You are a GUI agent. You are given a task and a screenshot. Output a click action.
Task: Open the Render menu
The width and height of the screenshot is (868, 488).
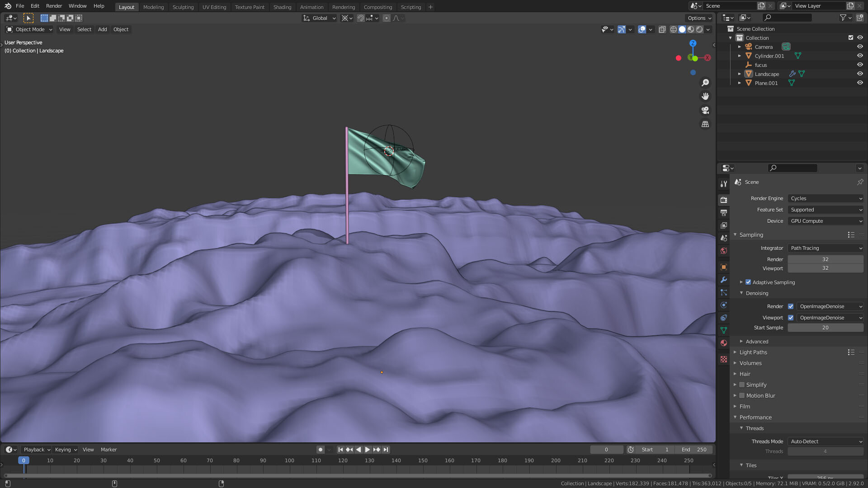pos(54,6)
